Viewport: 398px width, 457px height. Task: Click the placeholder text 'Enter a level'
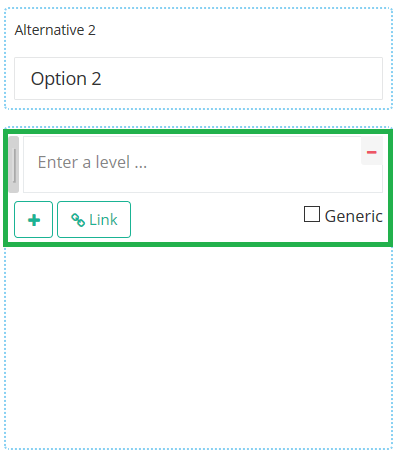[x=84, y=162]
